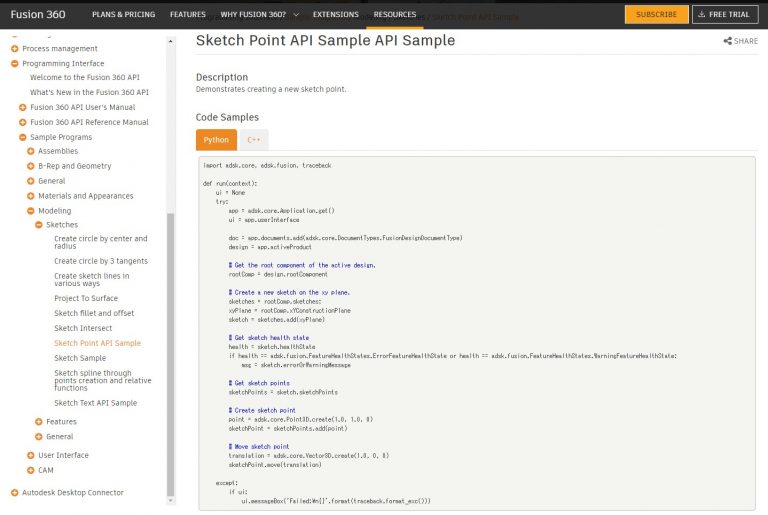Expand the Why Fusion 360? dropdown chevron
Viewport: 768px width, 515px height.
296,15
